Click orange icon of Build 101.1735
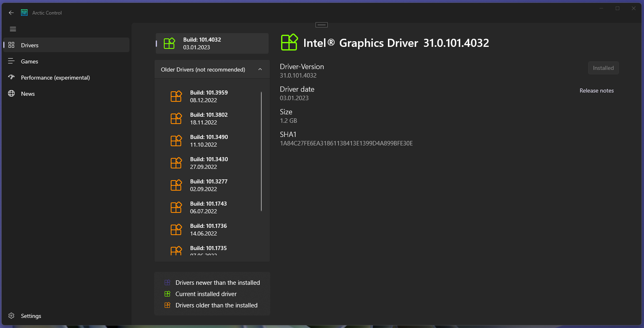The height and width of the screenshot is (328, 644). (x=176, y=250)
